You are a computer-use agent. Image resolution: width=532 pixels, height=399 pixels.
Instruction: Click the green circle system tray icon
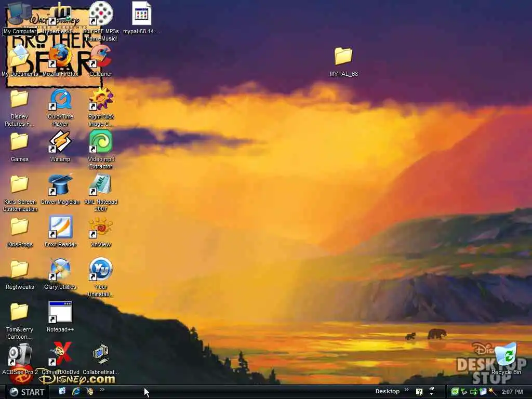point(455,392)
